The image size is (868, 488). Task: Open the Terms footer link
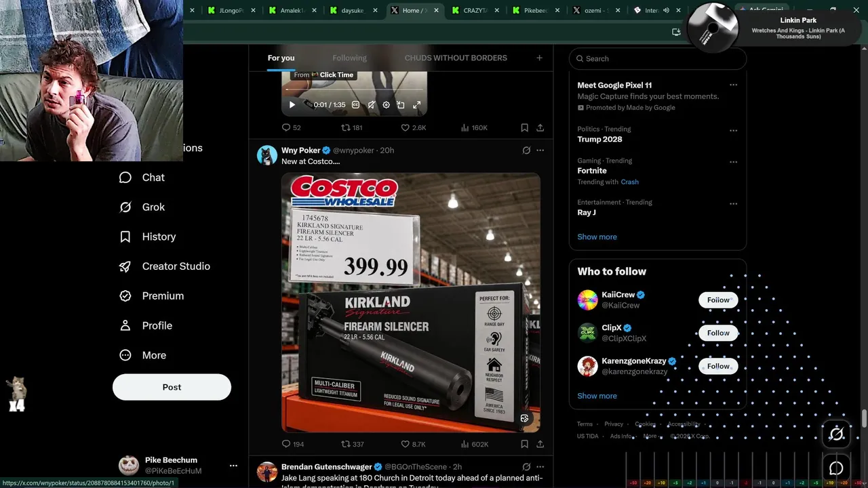585,424
